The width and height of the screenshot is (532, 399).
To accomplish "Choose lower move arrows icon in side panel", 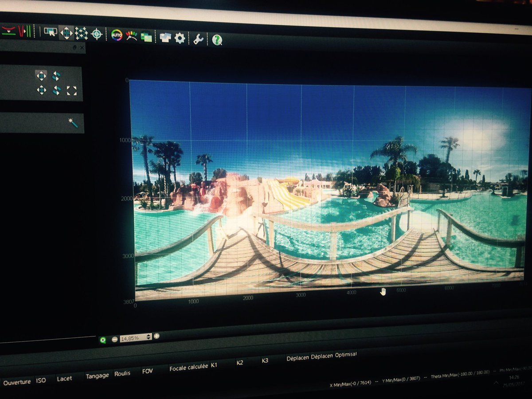I will click(x=41, y=90).
